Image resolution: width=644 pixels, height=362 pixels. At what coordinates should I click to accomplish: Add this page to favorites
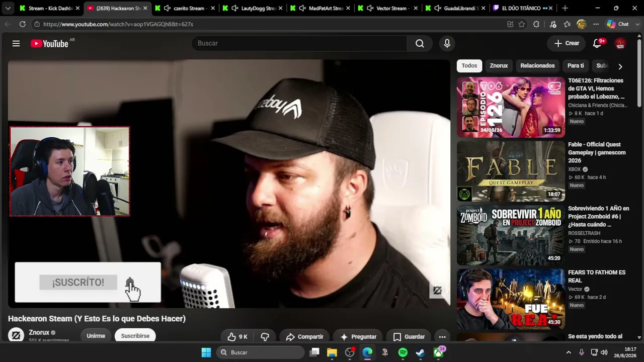[x=522, y=24]
